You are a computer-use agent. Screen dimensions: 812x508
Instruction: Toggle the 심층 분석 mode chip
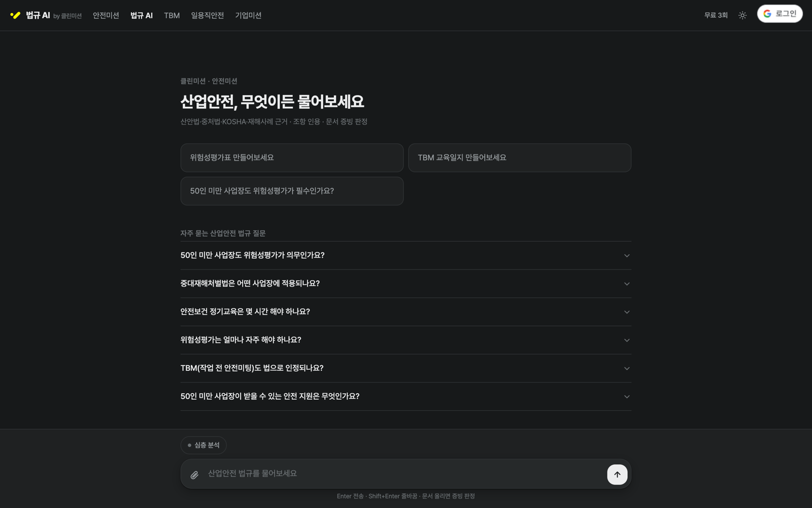pyautogui.click(x=204, y=445)
